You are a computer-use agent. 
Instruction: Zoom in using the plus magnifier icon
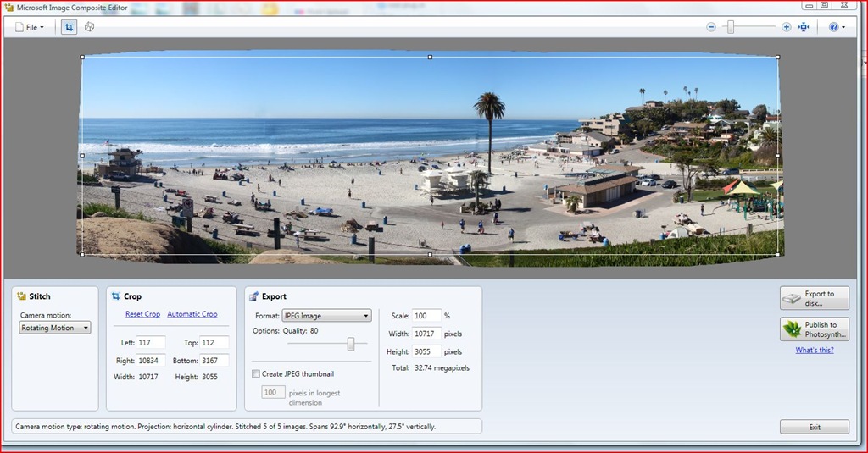pos(786,27)
